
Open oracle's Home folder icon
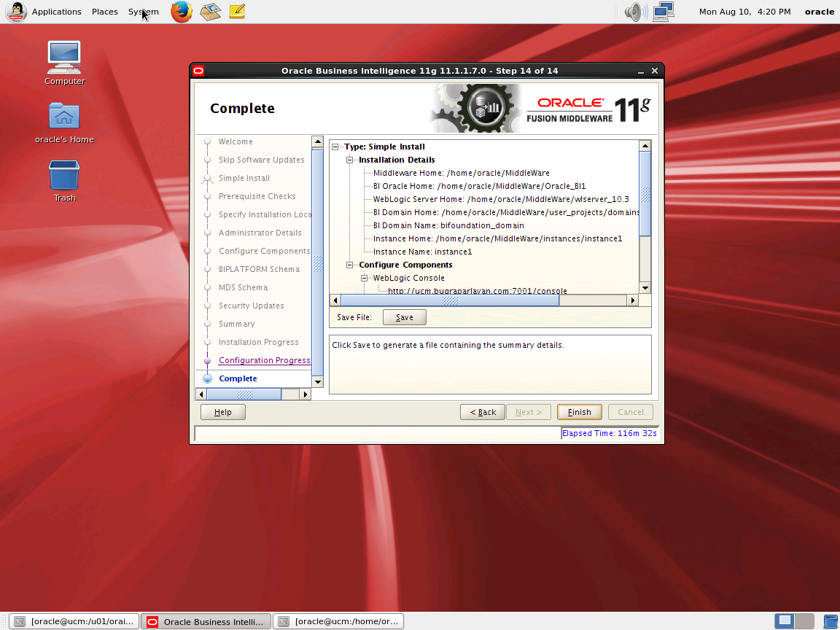(x=64, y=123)
